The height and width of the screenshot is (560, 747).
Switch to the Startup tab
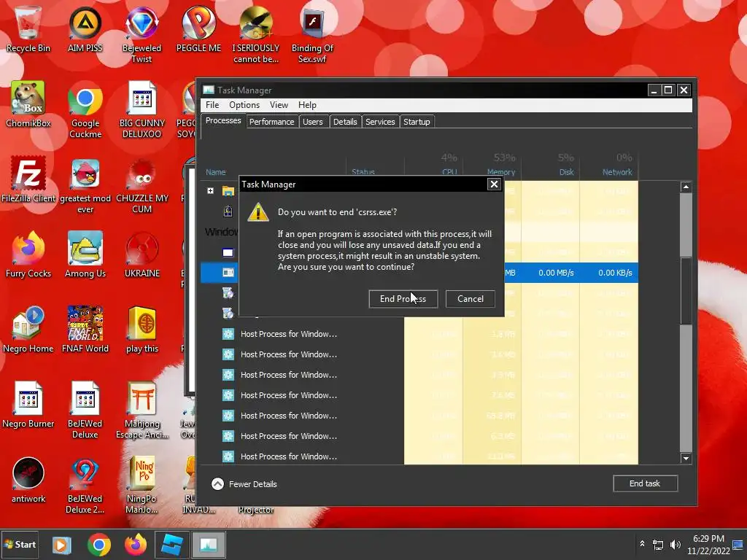tap(417, 122)
